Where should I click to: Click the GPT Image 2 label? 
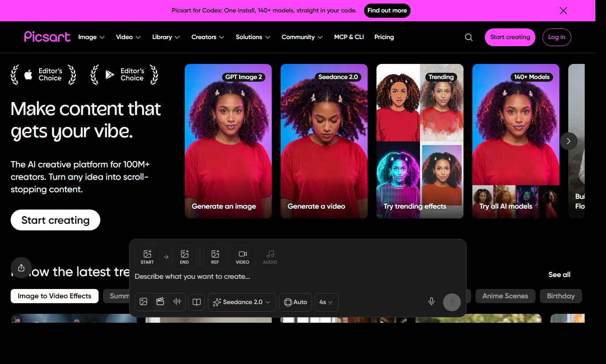coord(244,77)
